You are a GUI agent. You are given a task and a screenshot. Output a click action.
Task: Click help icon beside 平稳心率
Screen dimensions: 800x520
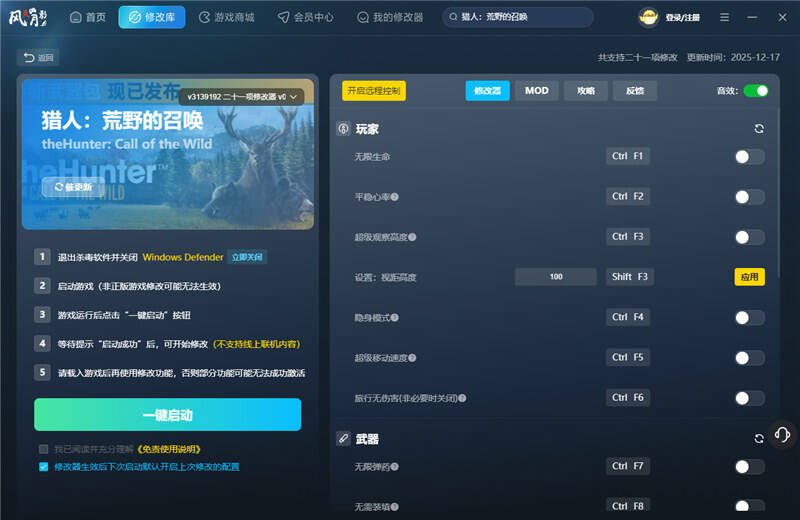pyautogui.click(x=394, y=197)
